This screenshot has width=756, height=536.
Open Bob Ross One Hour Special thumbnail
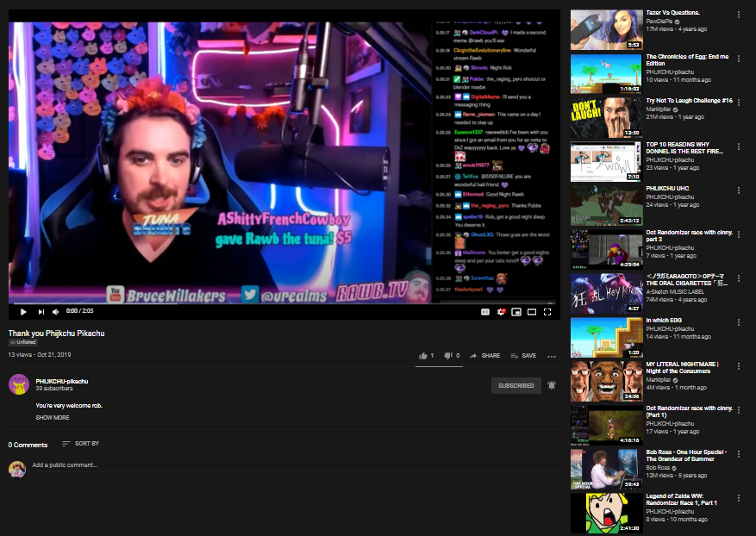click(x=607, y=469)
